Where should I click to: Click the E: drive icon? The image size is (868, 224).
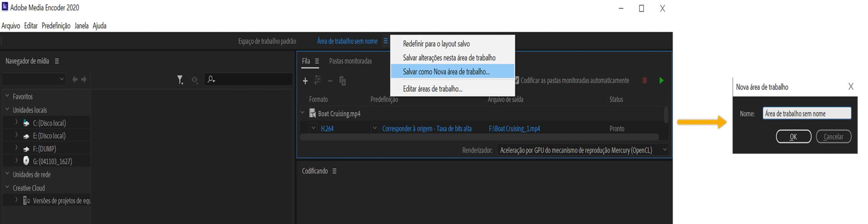pos(26,136)
